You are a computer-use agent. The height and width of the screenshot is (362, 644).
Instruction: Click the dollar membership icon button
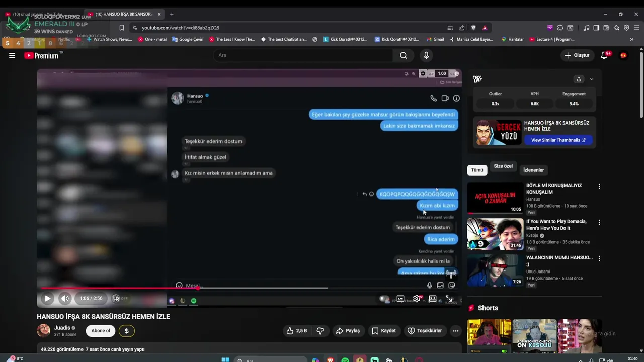127,331
